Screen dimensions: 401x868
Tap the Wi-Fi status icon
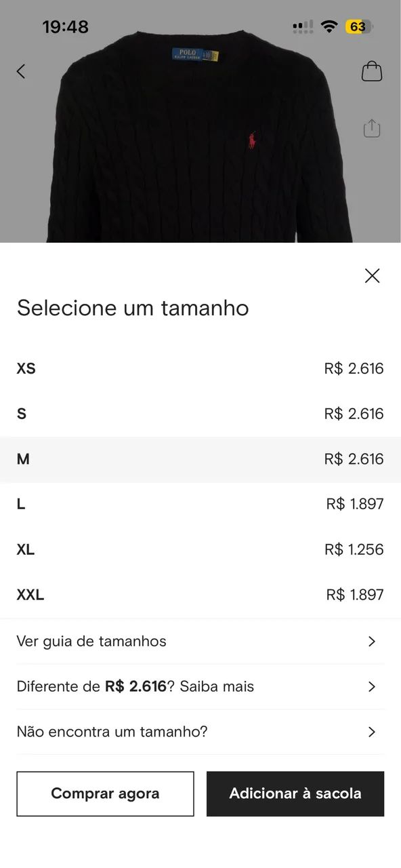tap(329, 26)
